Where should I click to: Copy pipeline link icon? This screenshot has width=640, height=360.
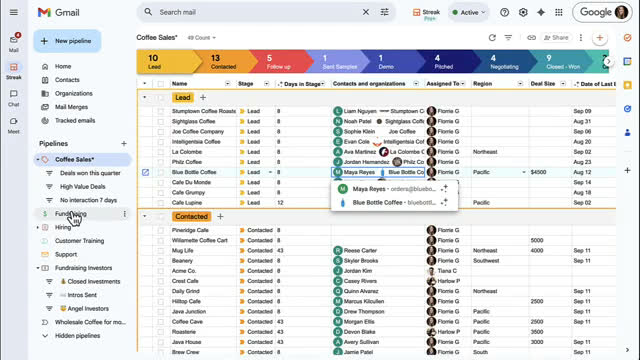pyautogui.click(x=531, y=38)
